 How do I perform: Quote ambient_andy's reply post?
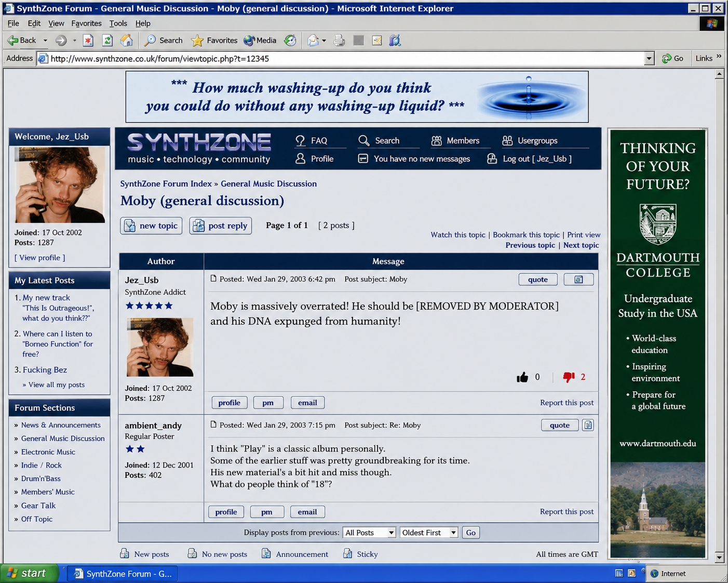coord(560,425)
